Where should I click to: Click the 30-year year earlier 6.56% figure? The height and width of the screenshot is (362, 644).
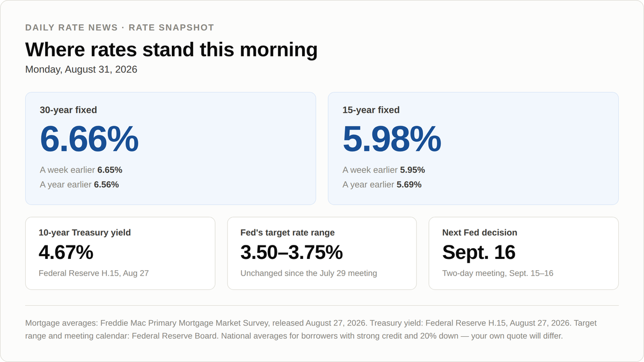[x=106, y=184]
